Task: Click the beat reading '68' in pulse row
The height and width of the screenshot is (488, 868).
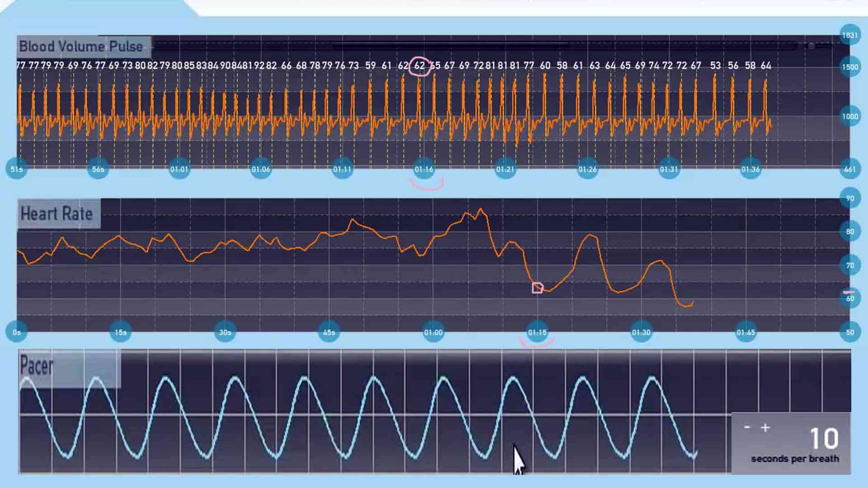Action: click(x=302, y=66)
